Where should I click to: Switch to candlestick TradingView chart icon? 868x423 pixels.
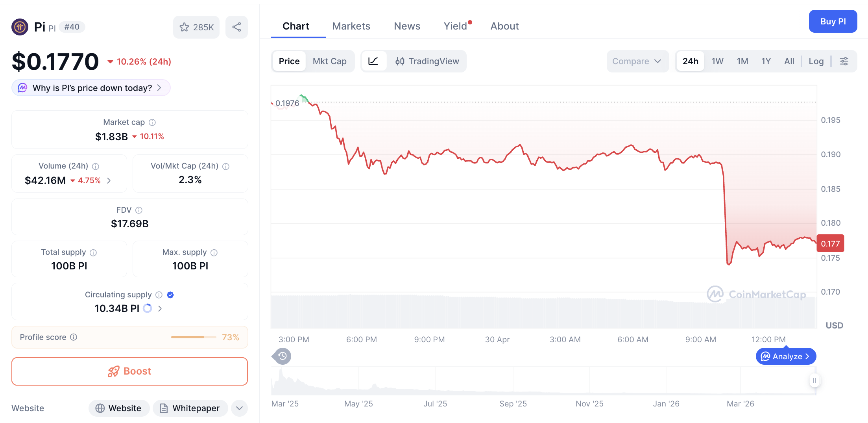coord(401,61)
